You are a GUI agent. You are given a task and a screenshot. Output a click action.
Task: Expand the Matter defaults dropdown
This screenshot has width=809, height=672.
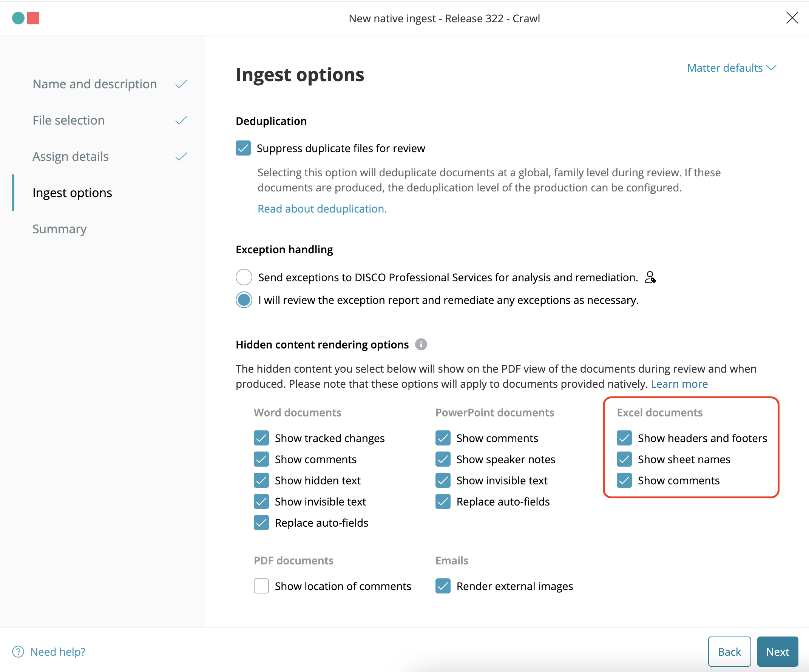732,68
